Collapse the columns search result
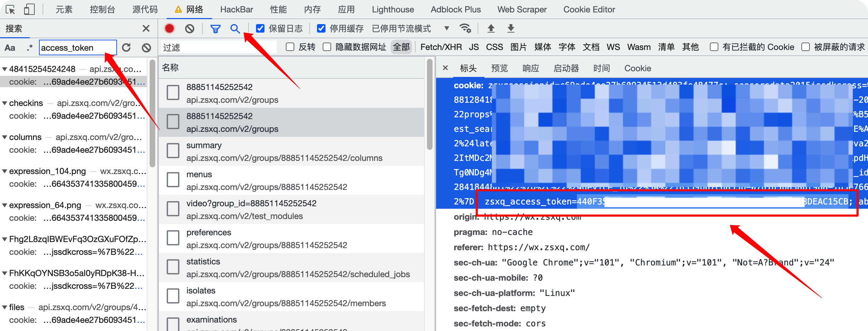 coord(5,137)
